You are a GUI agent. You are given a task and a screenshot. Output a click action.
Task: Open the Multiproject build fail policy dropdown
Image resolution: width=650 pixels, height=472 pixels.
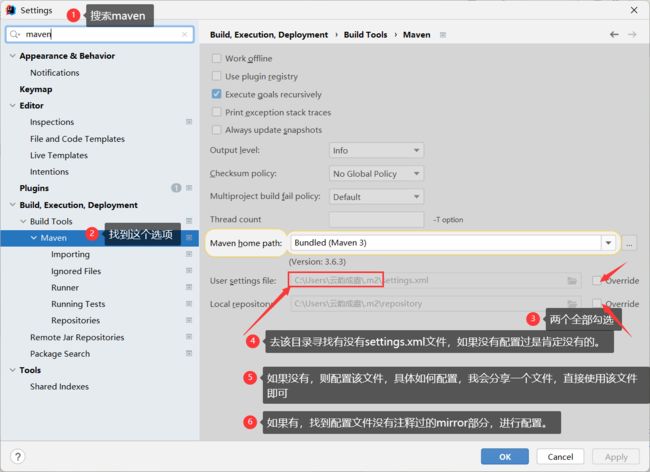376,197
